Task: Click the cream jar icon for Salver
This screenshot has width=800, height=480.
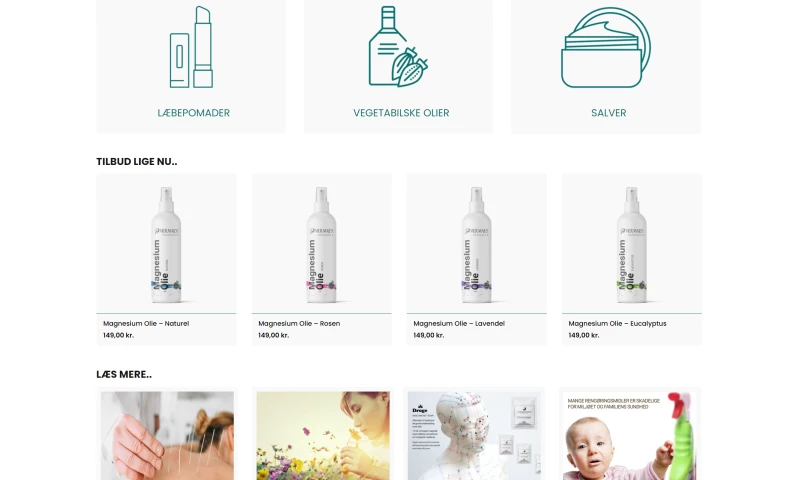Action: point(606,47)
